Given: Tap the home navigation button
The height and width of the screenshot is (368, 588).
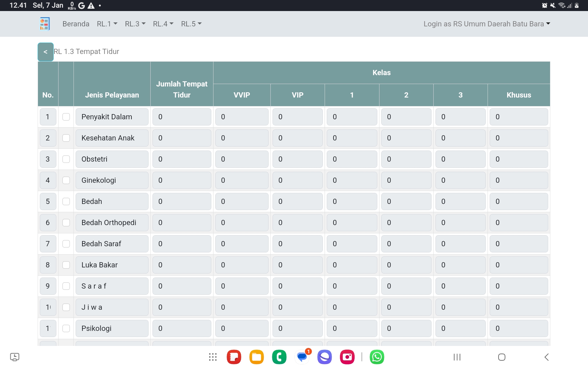Looking at the screenshot, I should pos(502,357).
